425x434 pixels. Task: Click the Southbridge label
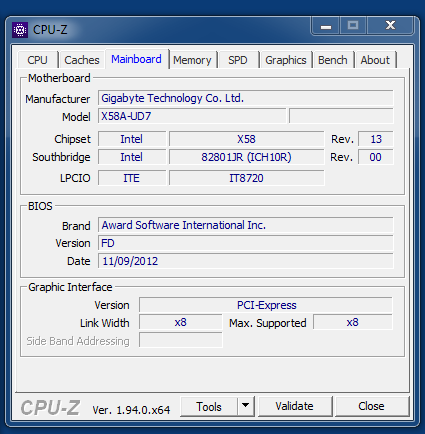[61, 157]
